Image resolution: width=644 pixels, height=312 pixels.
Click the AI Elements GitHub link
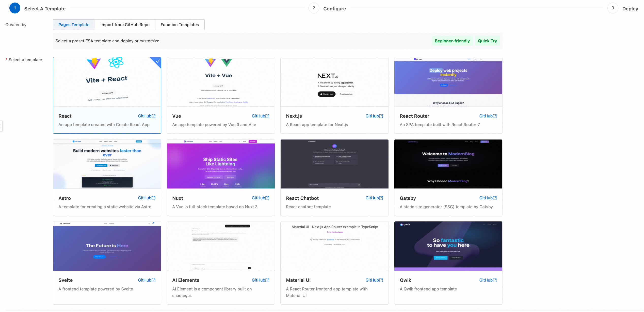(258, 280)
